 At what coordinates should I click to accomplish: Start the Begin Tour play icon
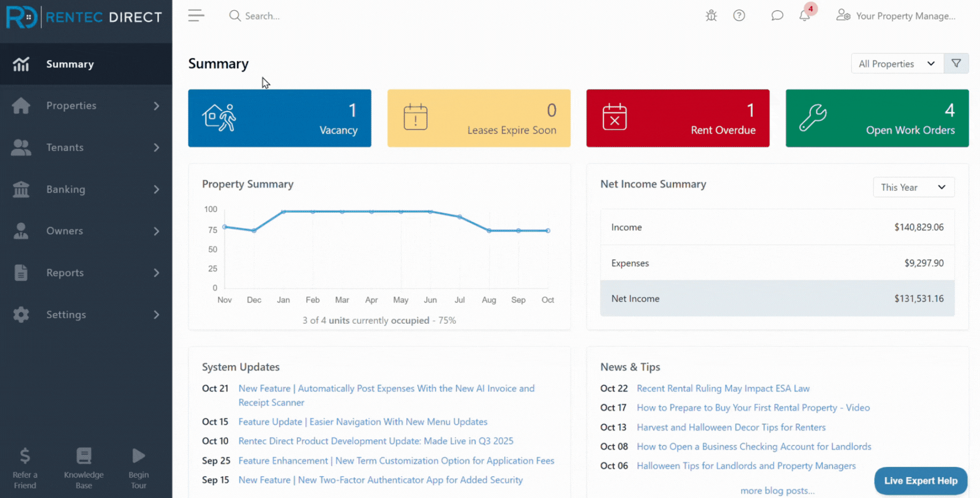(138, 456)
